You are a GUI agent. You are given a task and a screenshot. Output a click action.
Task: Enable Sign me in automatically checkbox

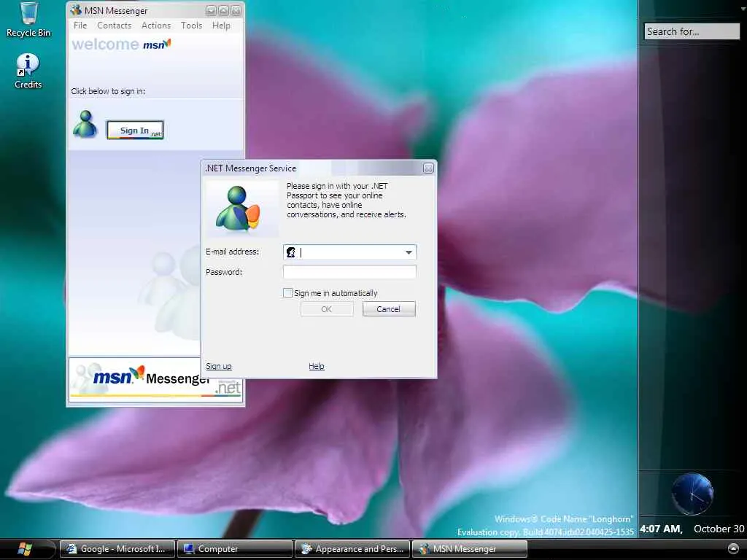point(287,293)
